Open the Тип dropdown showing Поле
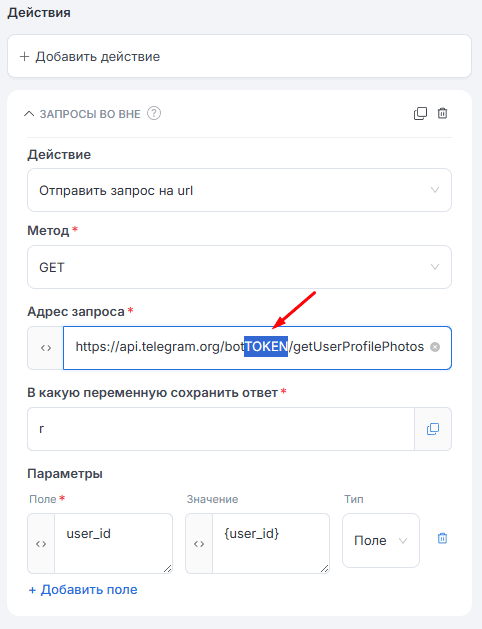 pos(381,540)
